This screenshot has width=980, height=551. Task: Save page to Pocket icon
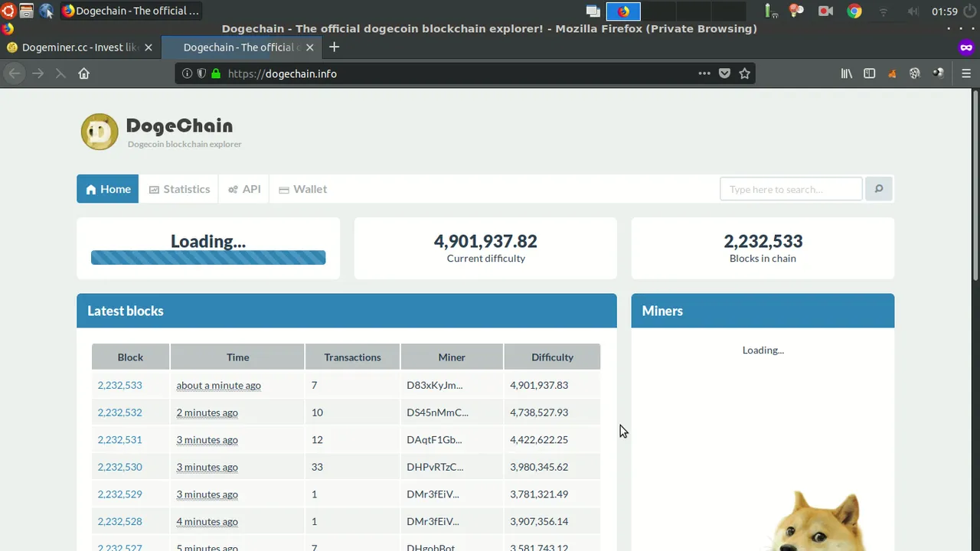click(x=724, y=73)
